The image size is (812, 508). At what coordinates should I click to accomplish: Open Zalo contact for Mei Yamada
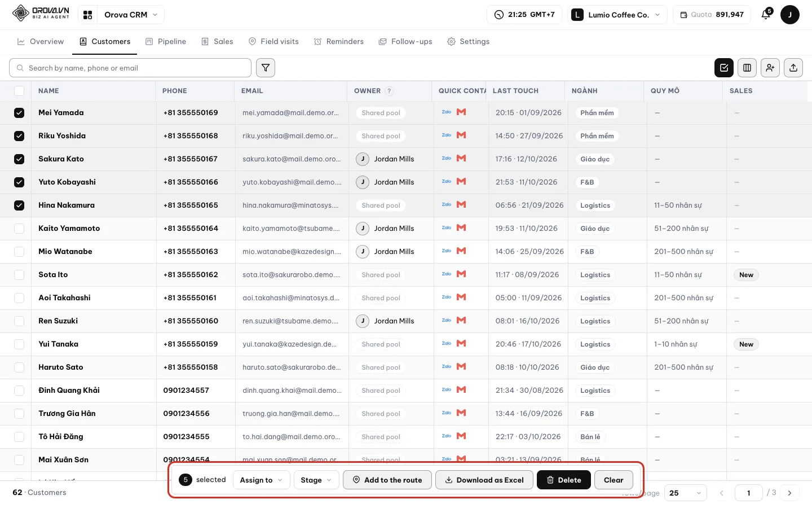[447, 112]
